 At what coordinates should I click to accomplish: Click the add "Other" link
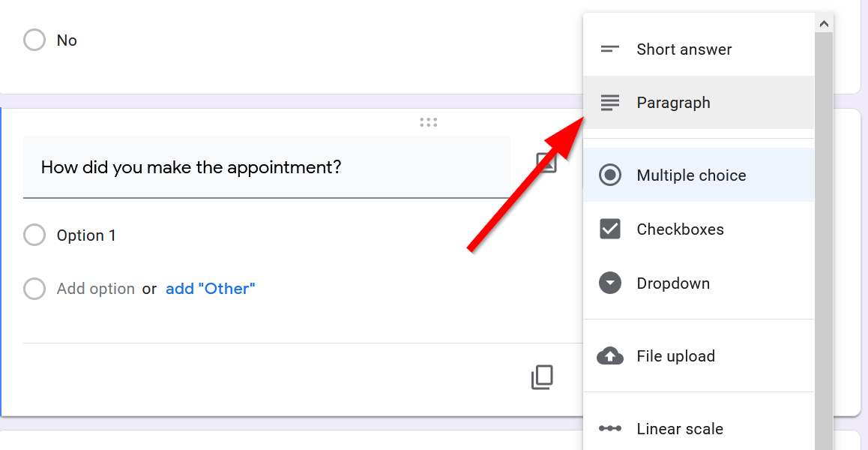click(210, 289)
